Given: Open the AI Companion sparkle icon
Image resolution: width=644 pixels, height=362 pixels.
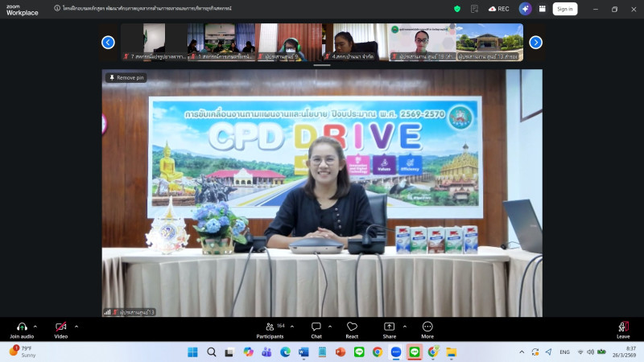Looking at the screenshot, I should [x=526, y=9].
